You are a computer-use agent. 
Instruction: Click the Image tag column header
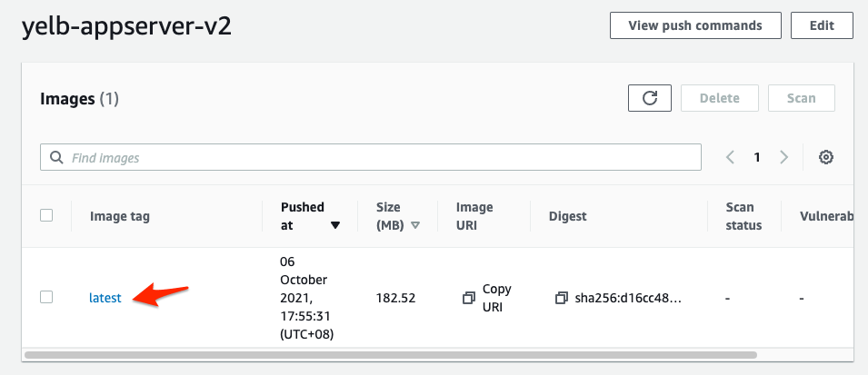pos(120,216)
